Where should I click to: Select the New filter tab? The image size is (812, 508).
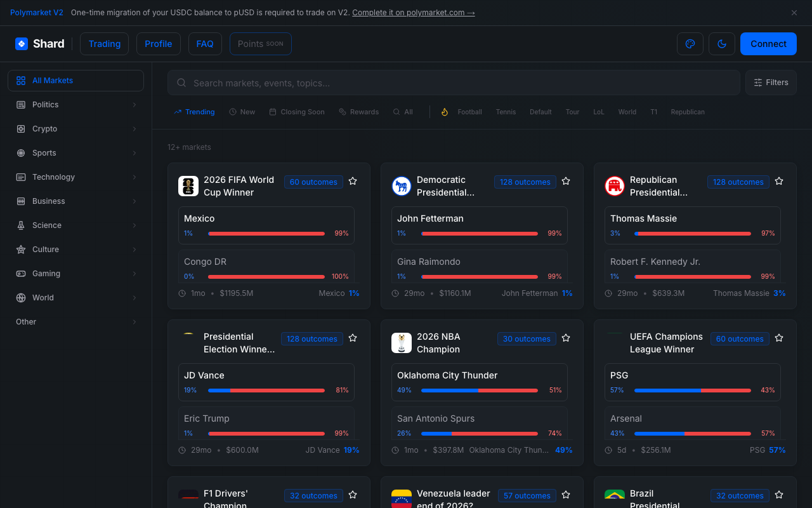coord(242,112)
